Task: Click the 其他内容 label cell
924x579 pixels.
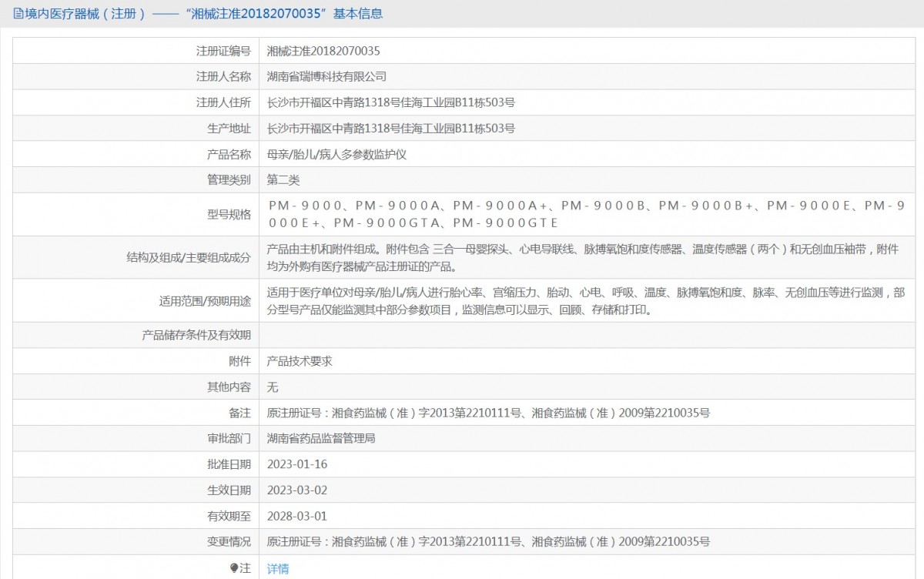Action: [136, 387]
